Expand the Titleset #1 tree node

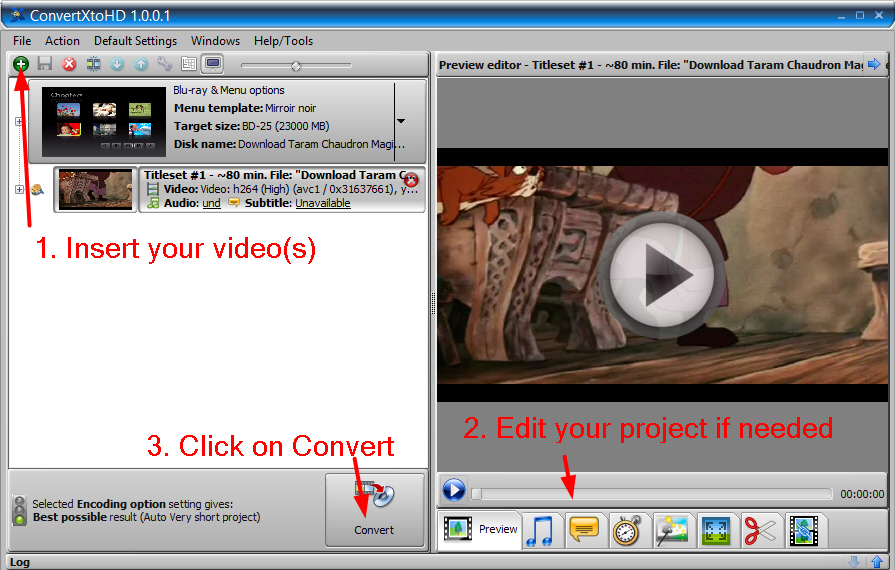(x=19, y=189)
